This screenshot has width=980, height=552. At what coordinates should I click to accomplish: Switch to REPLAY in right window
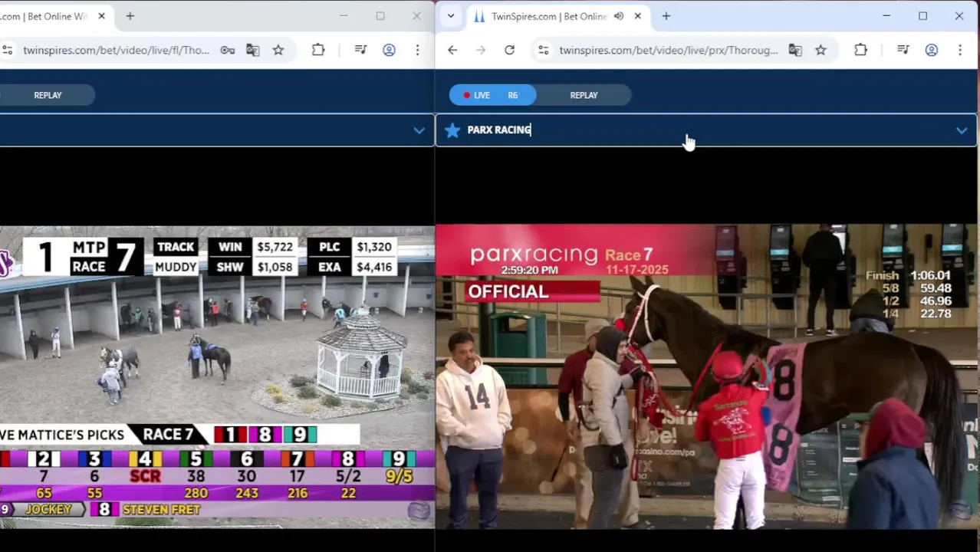pos(584,95)
